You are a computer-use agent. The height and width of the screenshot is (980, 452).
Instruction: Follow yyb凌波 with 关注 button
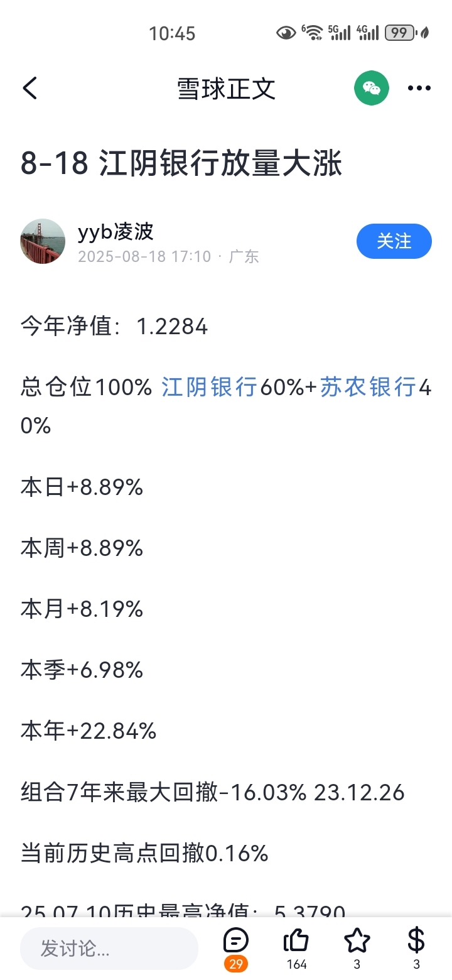click(394, 241)
